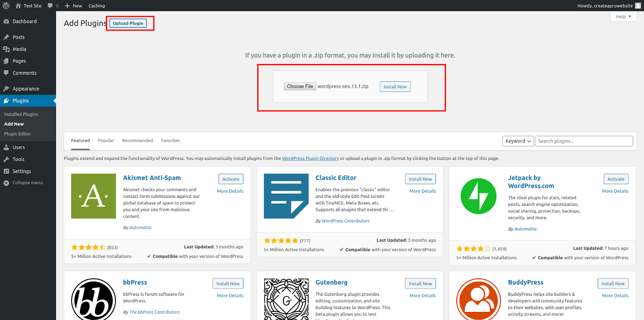Click the Comments bubble icon in sidebar
This screenshot has height=320, width=644.
[6, 73]
